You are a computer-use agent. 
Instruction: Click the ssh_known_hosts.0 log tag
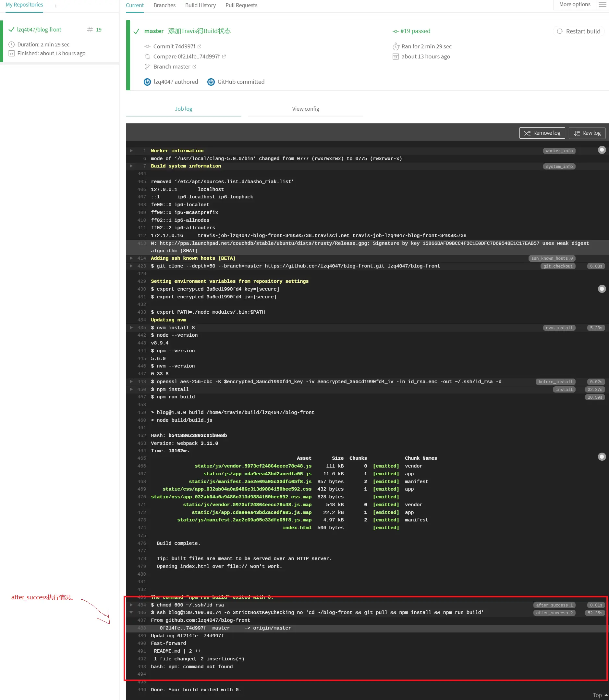tap(552, 258)
